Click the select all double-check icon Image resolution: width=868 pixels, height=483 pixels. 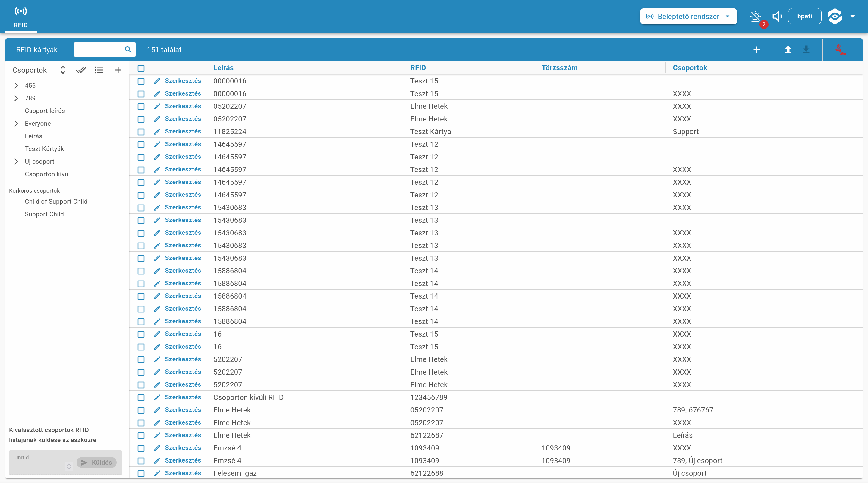click(81, 70)
